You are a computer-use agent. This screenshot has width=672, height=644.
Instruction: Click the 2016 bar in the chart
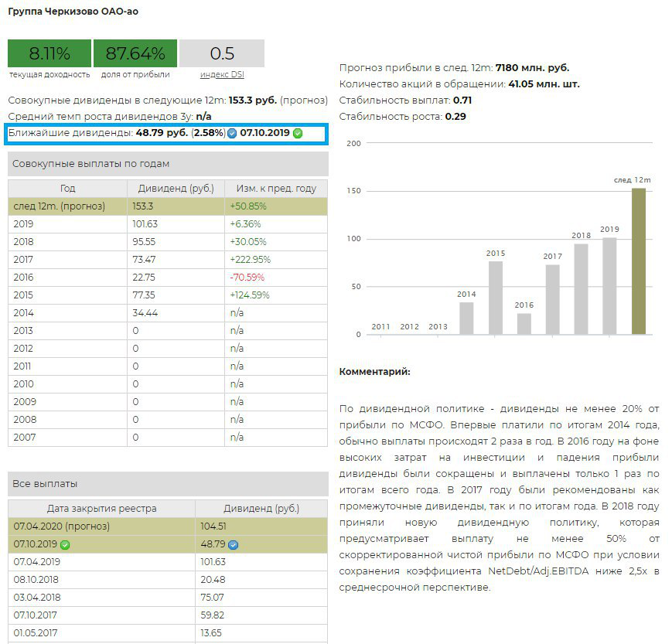(524, 323)
